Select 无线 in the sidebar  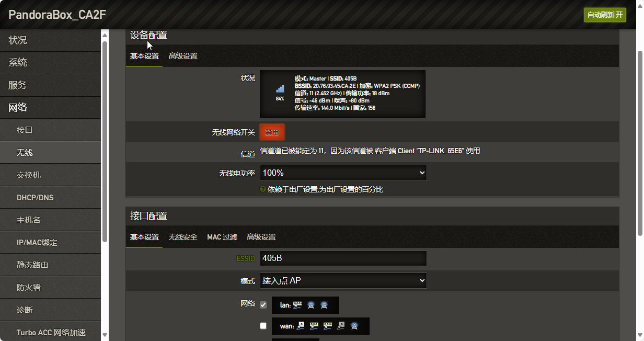[50, 153]
